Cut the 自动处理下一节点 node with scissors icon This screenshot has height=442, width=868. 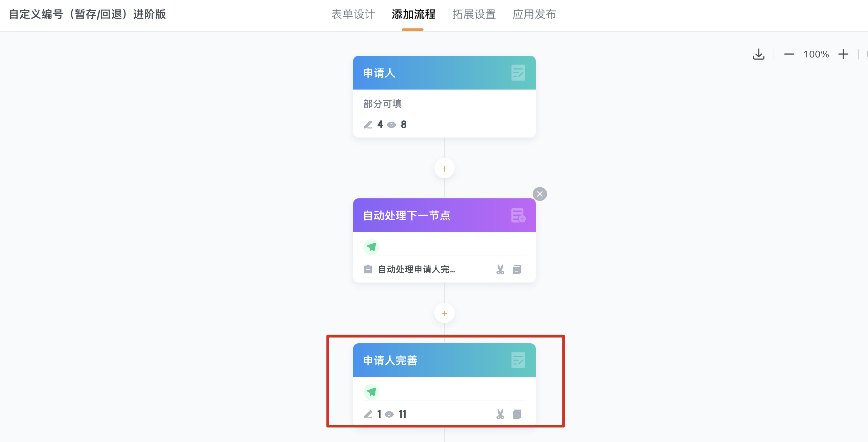tap(500, 269)
